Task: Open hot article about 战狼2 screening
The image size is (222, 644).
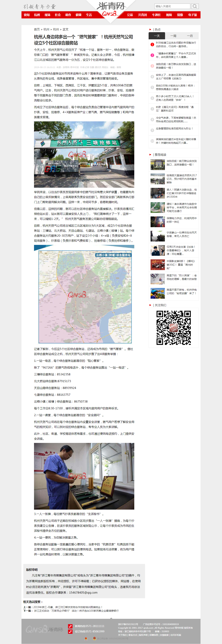Action: click(x=176, y=77)
